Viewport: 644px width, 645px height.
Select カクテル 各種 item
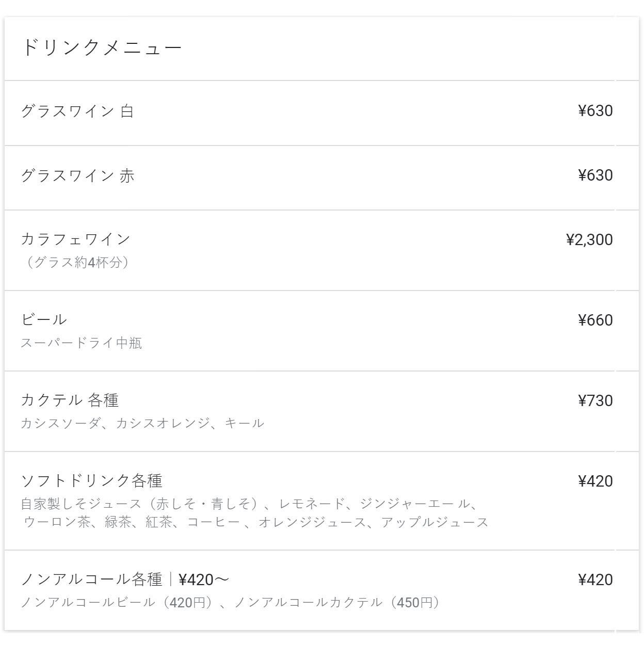coord(70,400)
